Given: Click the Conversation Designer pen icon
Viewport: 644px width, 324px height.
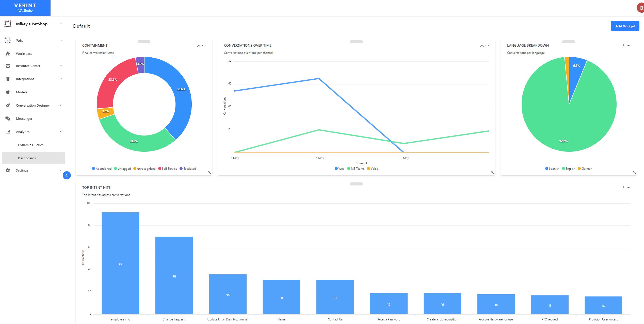Looking at the screenshot, I should pyautogui.click(x=8, y=105).
